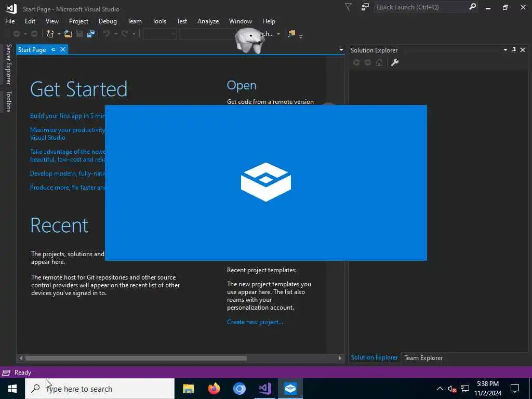Image resolution: width=532 pixels, height=399 pixels.
Task: Open the Tools menu
Action: point(159,21)
